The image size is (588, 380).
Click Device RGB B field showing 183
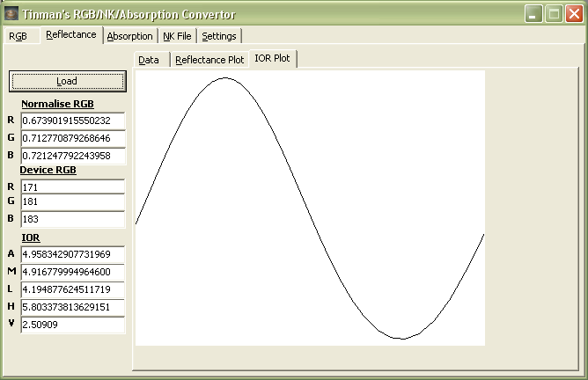coord(72,219)
